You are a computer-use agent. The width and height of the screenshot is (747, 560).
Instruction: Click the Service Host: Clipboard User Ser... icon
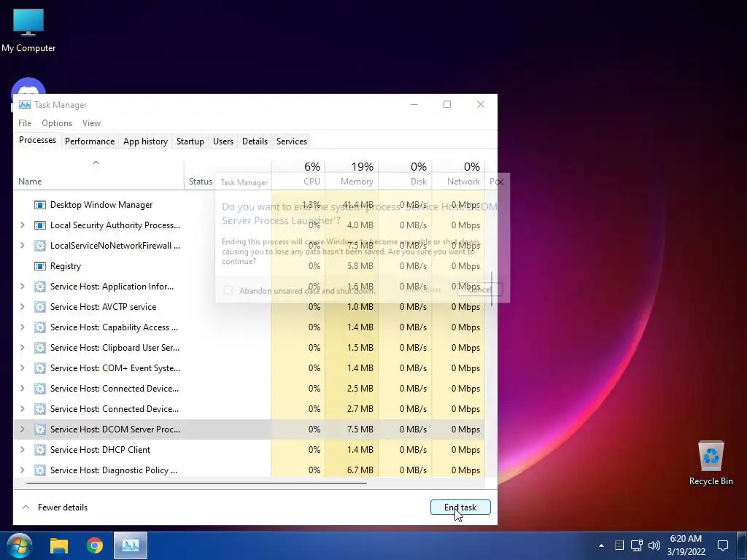40,348
